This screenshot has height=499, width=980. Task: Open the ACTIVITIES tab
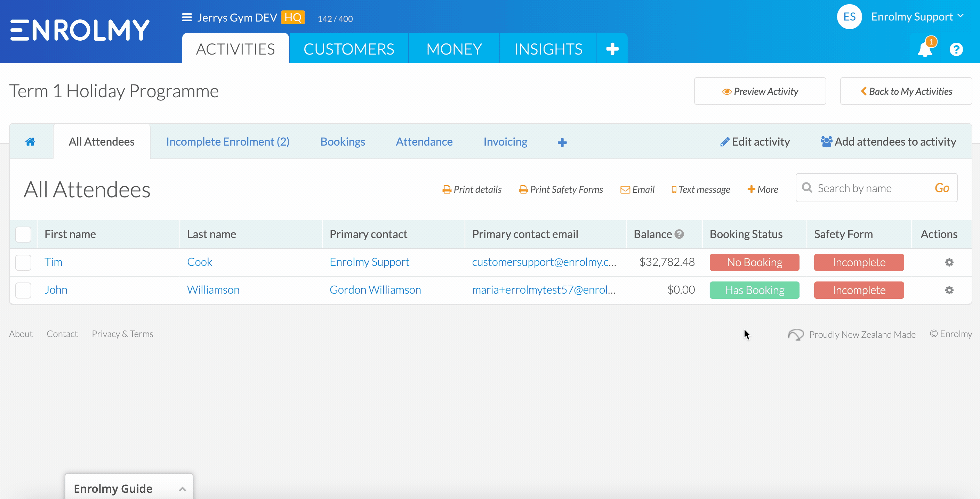(x=235, y=49)
